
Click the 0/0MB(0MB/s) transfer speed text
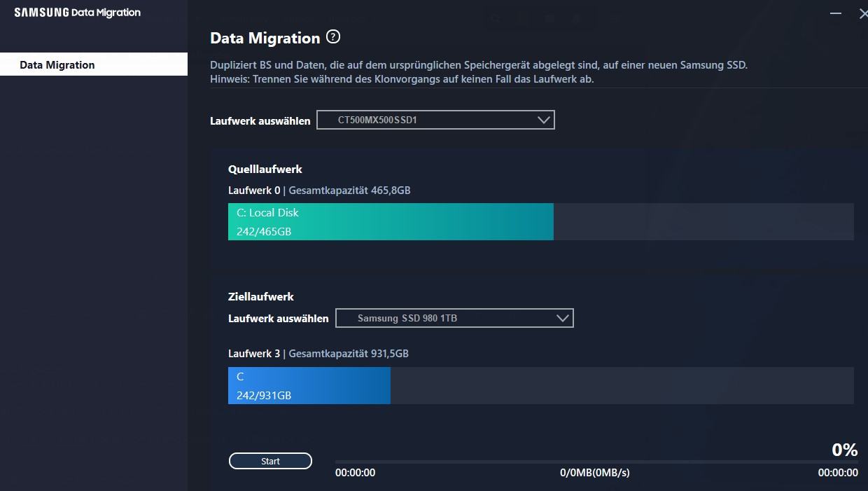tap(595, 473)
